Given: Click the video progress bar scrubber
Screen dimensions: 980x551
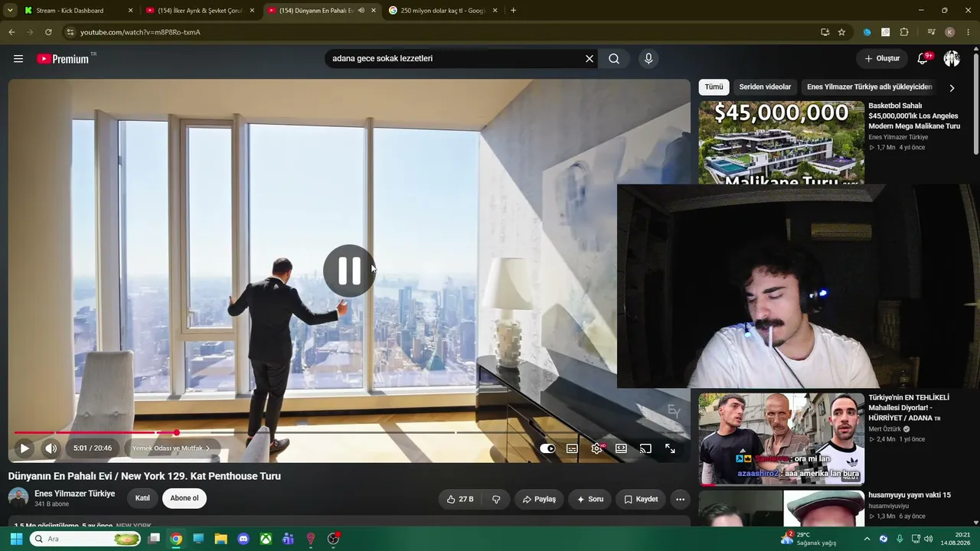Looking at the screenshot, I should point(176,433).
